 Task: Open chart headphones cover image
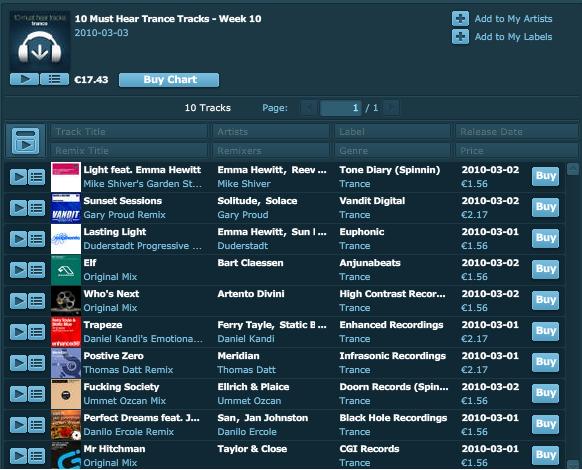click(x=40, y=41)
